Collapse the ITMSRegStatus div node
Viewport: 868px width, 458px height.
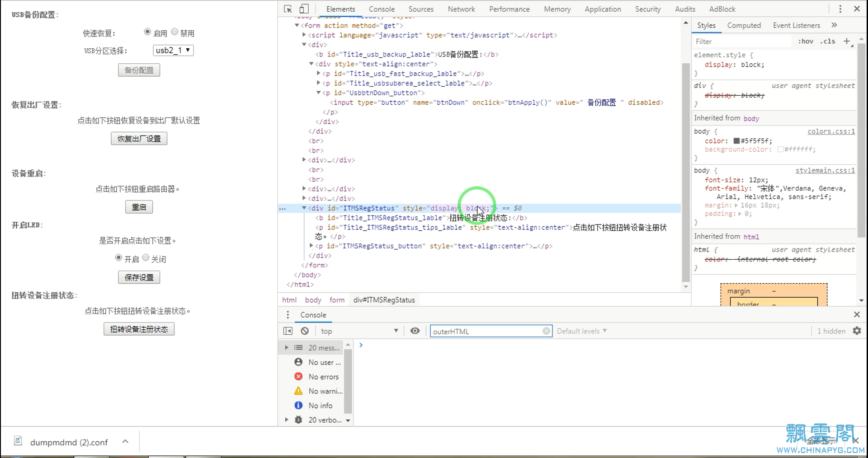coord(304,208)
